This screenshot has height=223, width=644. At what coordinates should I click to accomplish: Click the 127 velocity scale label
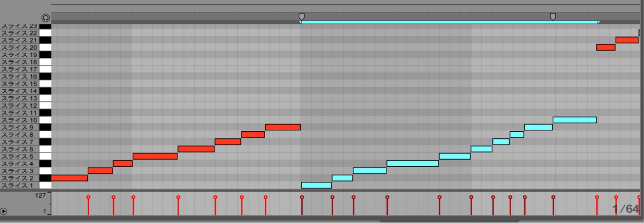(41, 195)
